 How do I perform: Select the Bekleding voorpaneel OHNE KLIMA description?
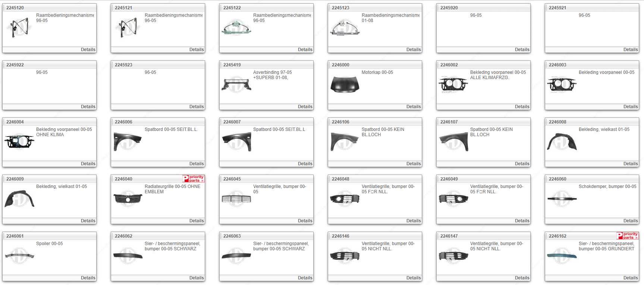point(64,132)
